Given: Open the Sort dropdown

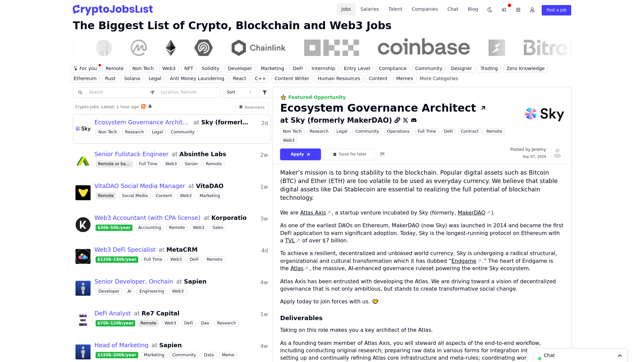Looking at the screenshot, I should point(239,92).
